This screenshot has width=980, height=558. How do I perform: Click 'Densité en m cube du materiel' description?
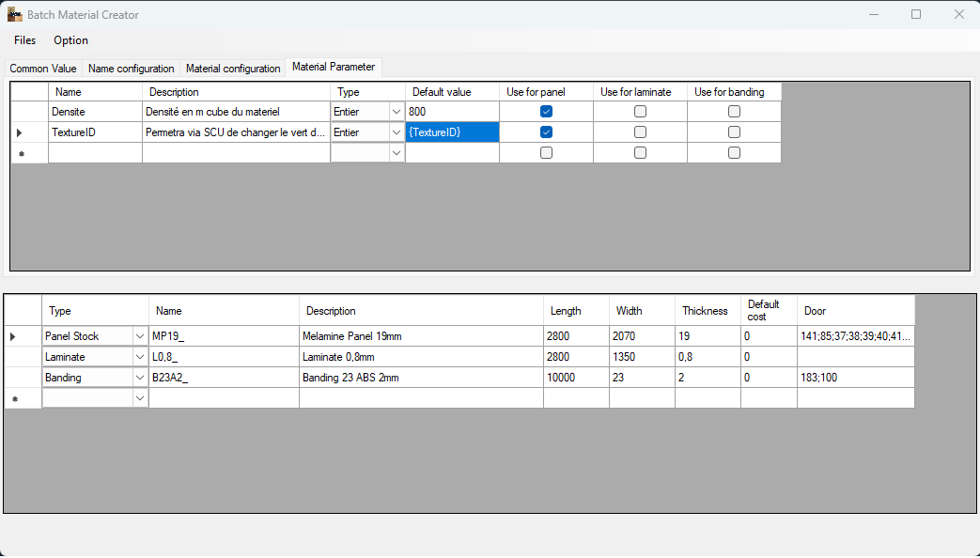[x=236, y=112]
